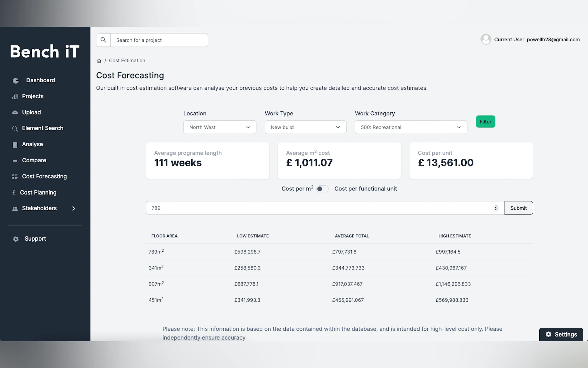The height and width of the screenshot is (368, 588).
Task: Click the Dashboard pie chart icon
Action: (x=16, y=81)
